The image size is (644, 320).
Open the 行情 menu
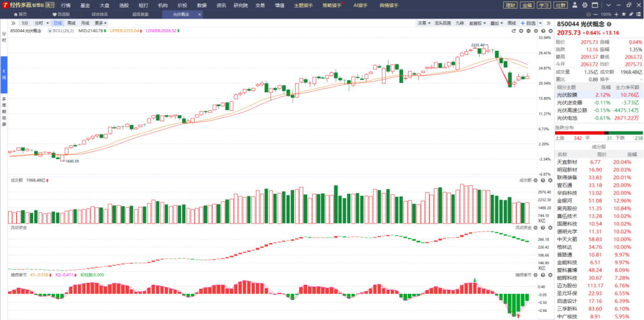pos(66,5)
